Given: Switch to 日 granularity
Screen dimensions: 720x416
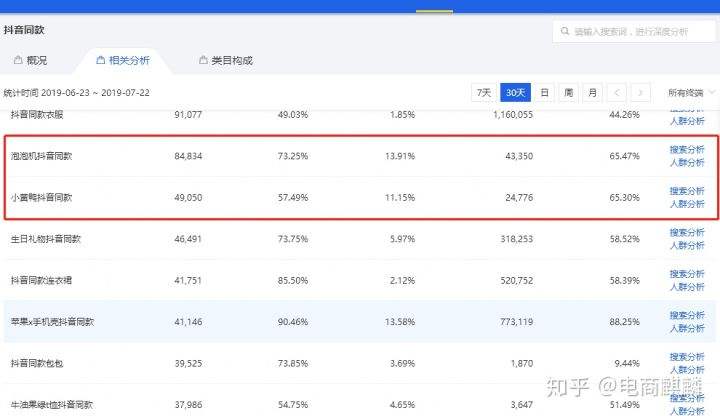Looking at the screenshot, I should click(x=545, y=93).
